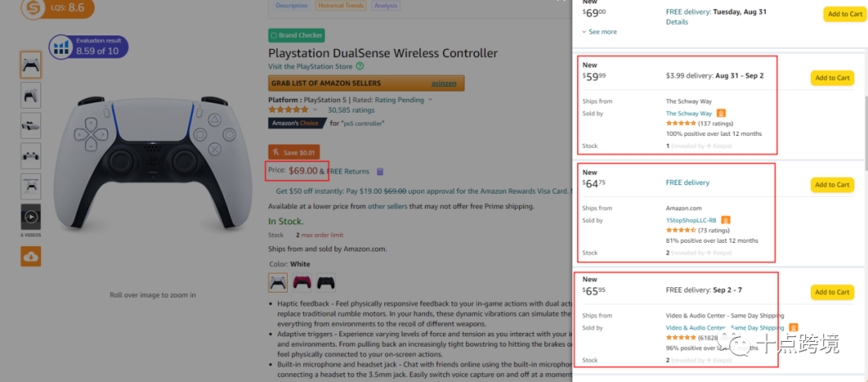The image size is (868, 382).
Task: Click 100% positive over last 12 months
Action: [x=714, y=133]
